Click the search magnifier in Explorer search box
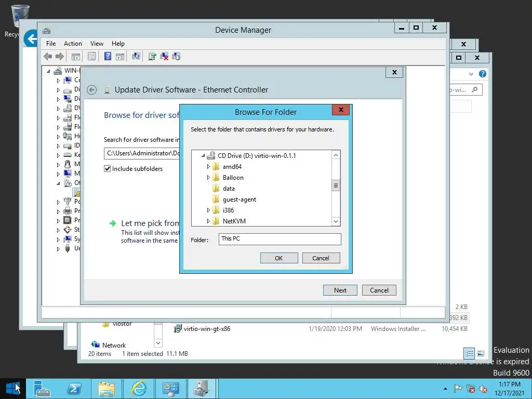The image size is (532, 399). pos(475,89)
